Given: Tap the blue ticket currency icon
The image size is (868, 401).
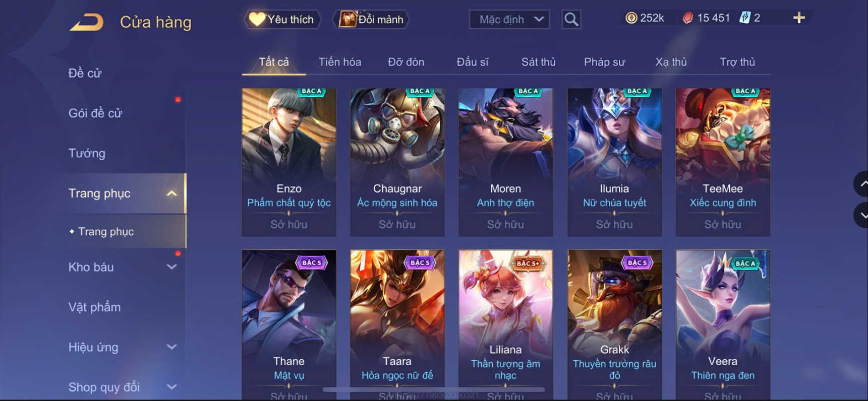Looking at the screenshot, I should 744,18.
